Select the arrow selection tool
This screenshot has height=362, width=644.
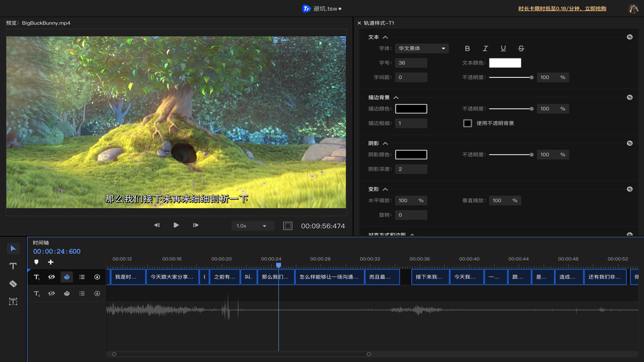pos(13,248)
